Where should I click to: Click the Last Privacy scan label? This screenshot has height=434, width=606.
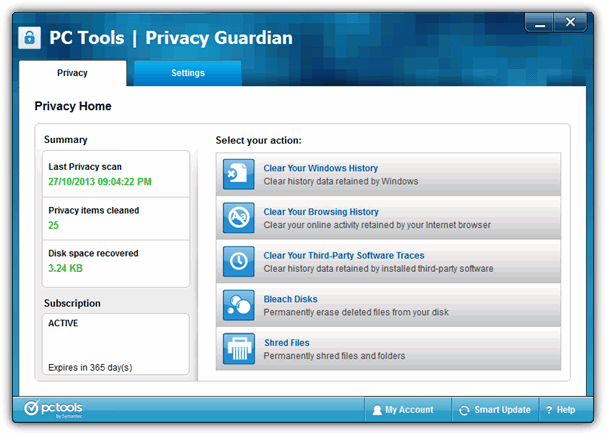(x=85, y=167)
